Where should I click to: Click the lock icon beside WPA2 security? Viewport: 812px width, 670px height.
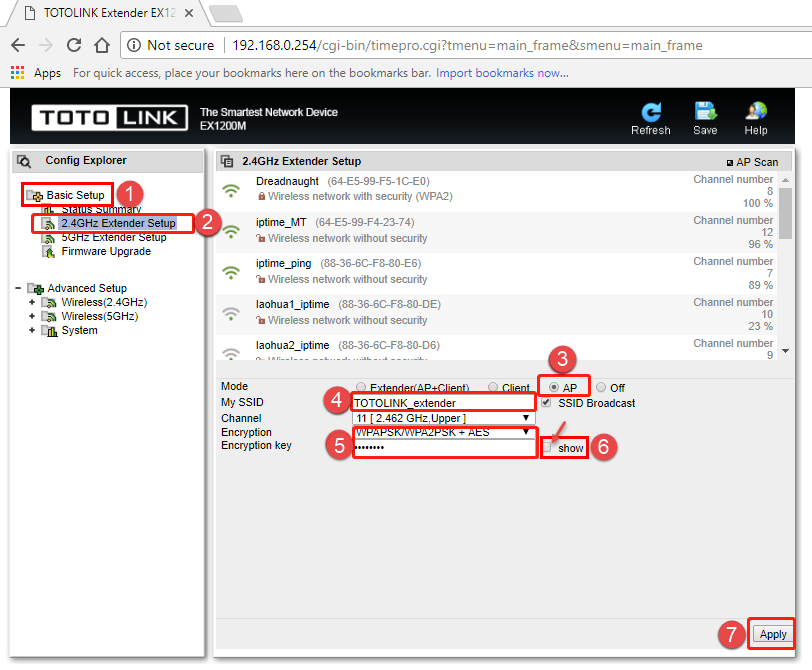coord(262,196)
